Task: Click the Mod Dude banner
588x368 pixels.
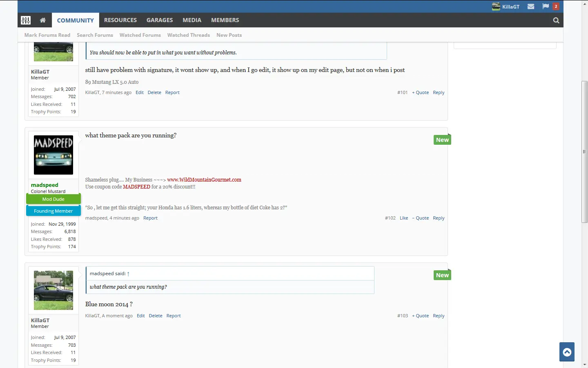Action: (53, 199)
